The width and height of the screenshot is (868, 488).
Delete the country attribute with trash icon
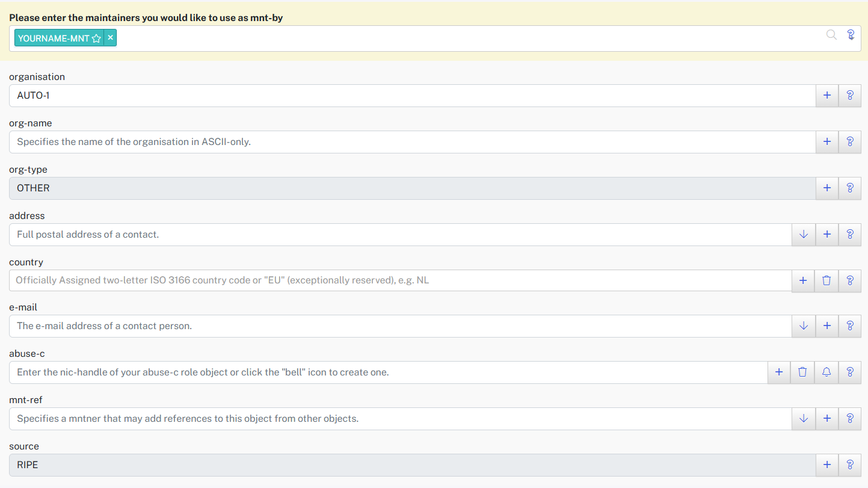click(826, 280)
